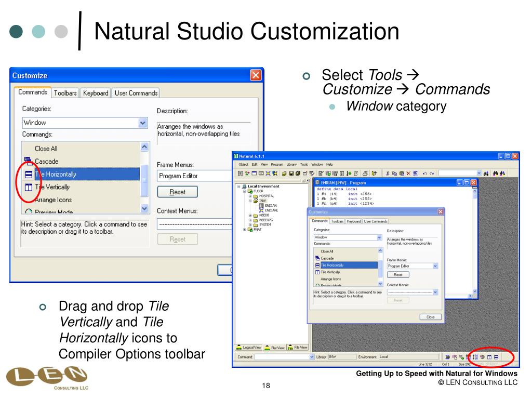Click the Close button in small Customize dialog

(x=430, y=317)
